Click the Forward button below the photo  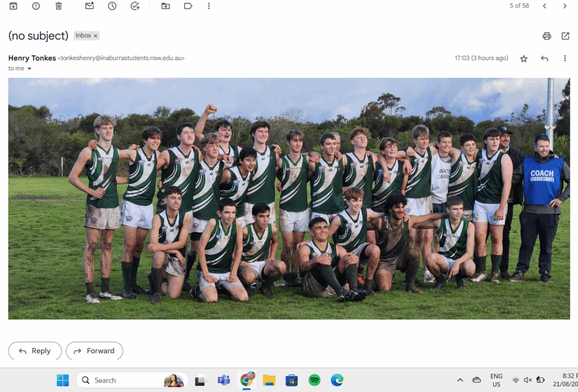click(94, 351)
